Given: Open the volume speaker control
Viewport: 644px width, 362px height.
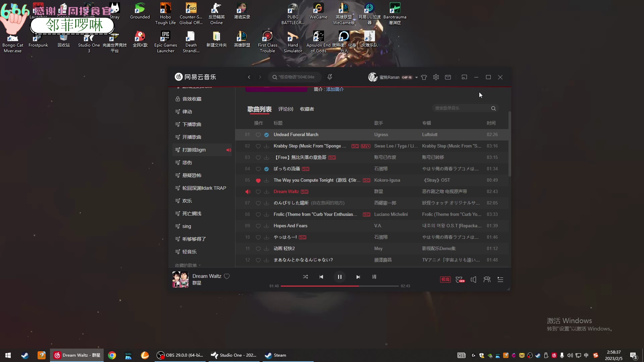Looking at the screenshot, I should tap(473, 280).
